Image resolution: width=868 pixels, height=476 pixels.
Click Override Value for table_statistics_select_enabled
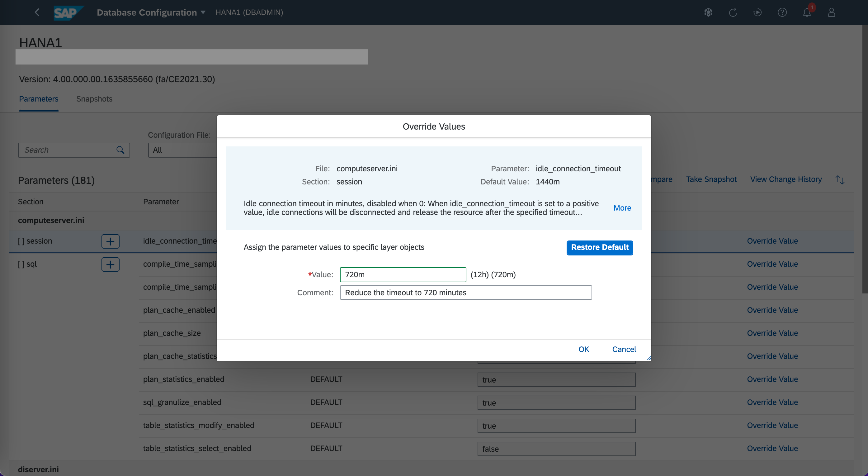click(x=772, y=448)
